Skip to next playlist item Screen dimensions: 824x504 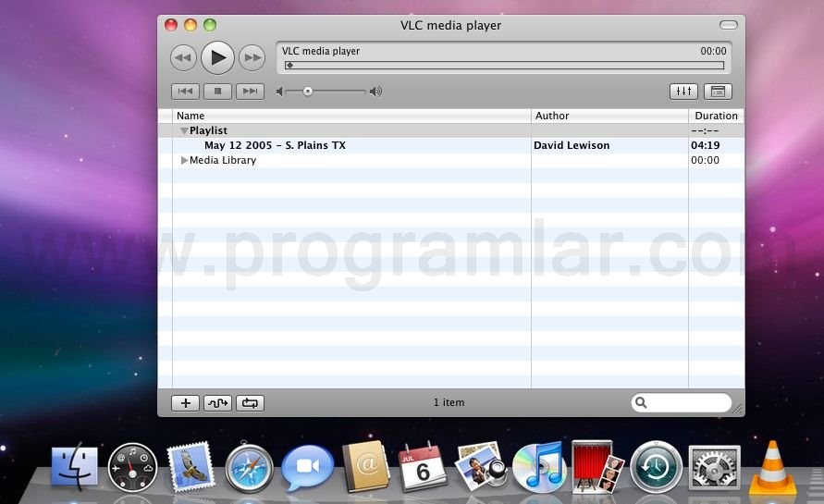tap(250, 92)
